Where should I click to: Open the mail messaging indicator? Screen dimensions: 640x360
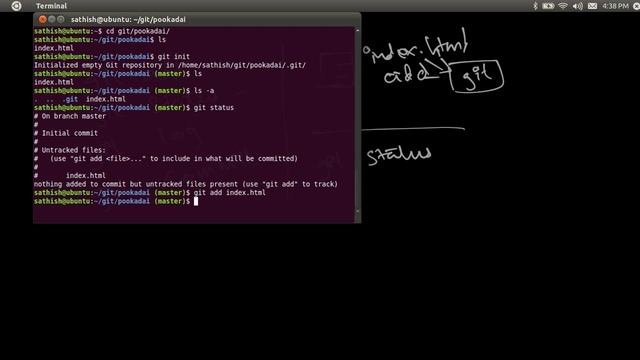pos(592,6)
